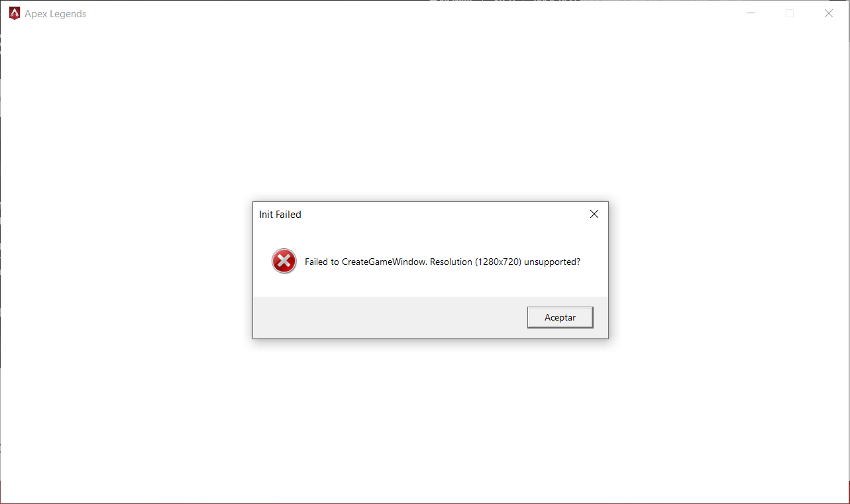Screen dimensions: 850x504
Task: Click the word unsupported? in the message
Action: pos(553,262)
